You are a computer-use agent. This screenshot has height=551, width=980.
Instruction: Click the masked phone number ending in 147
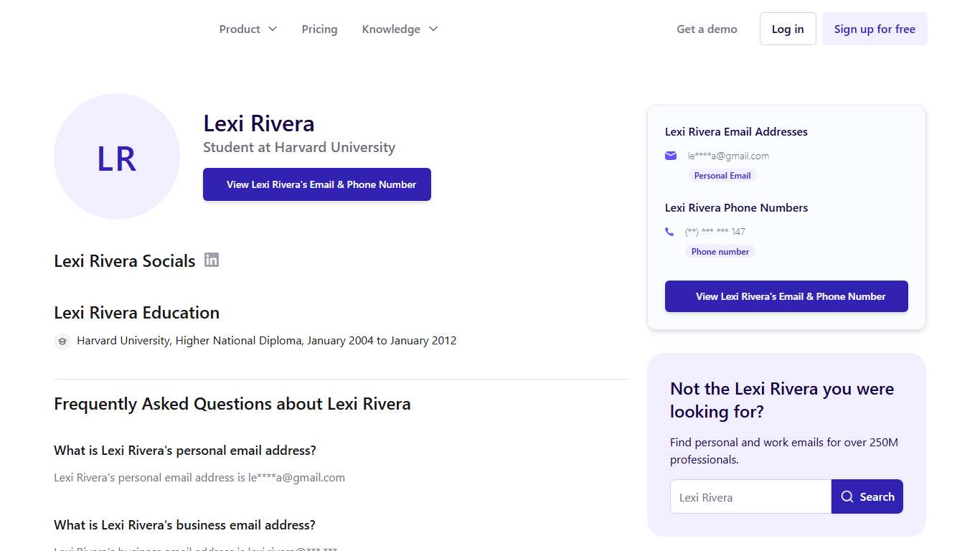[715, 231]
